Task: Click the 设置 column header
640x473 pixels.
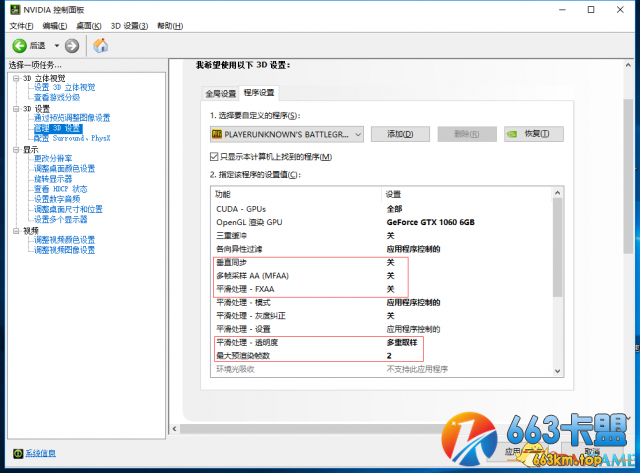Action: pos(467,194)
